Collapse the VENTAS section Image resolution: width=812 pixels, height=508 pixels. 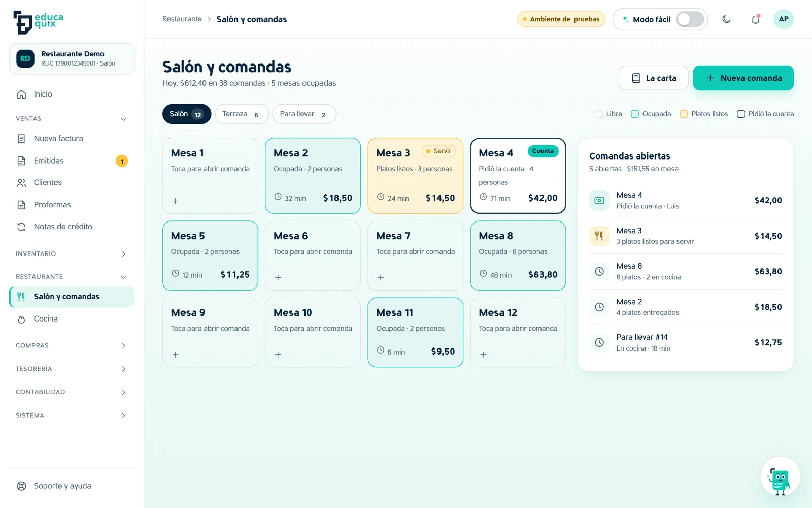tap(72, 119)
